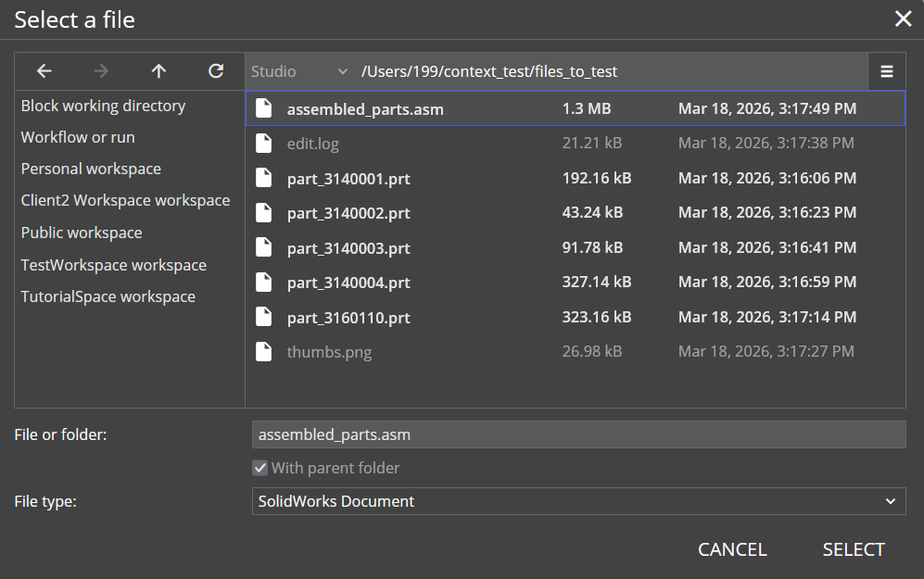
Task: Click the forward arrow navigation icon
Action: 101,71
